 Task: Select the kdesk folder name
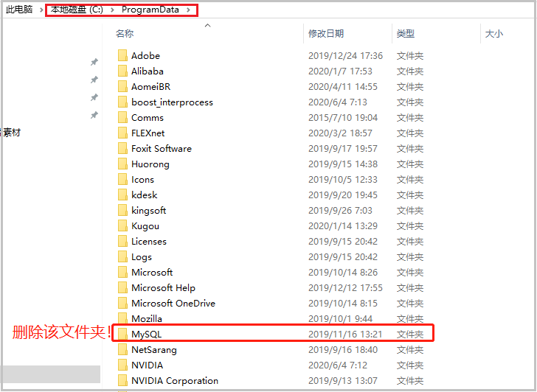(x=144, y=195)
